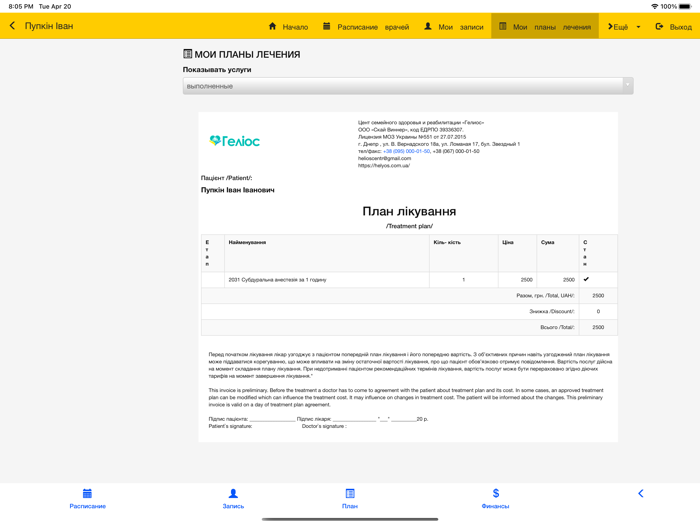Tap the battery indicator in status bar

coord(685,6)
